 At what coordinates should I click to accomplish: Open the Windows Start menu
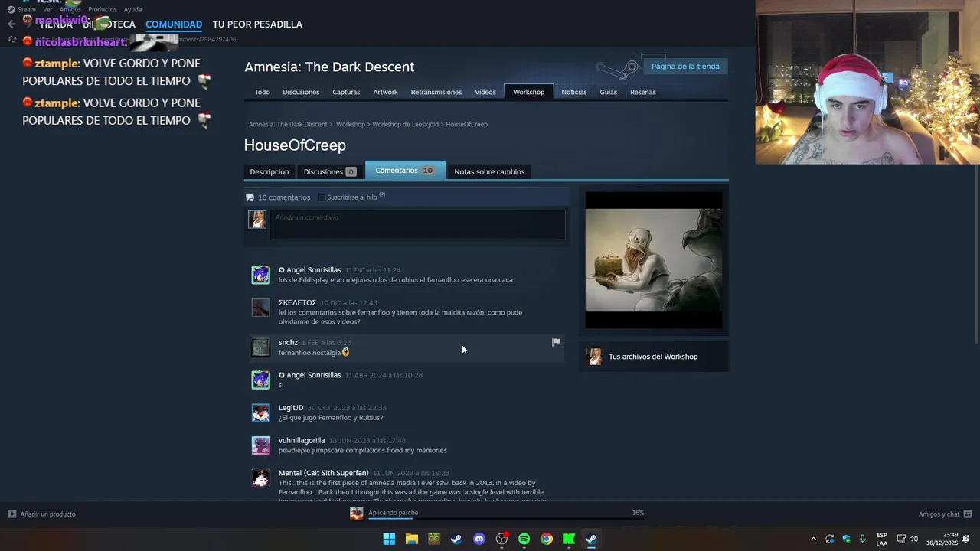pyautogui.click(x=389, y=539)
